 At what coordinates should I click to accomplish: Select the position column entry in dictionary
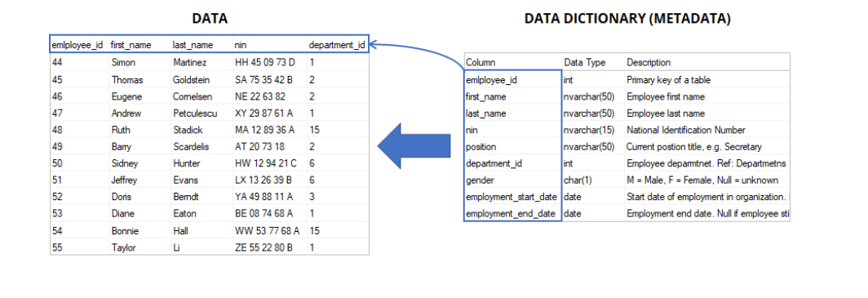[x=480, y=147]
